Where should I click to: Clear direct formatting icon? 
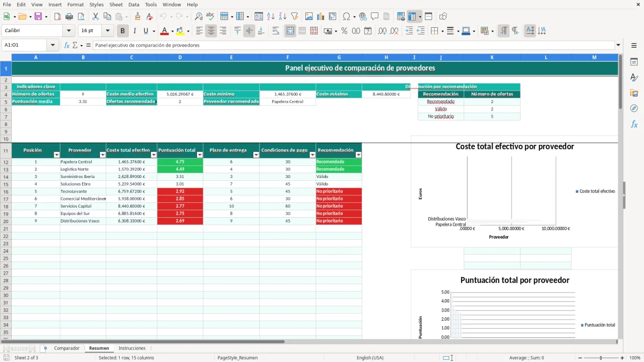click(149, 17)
